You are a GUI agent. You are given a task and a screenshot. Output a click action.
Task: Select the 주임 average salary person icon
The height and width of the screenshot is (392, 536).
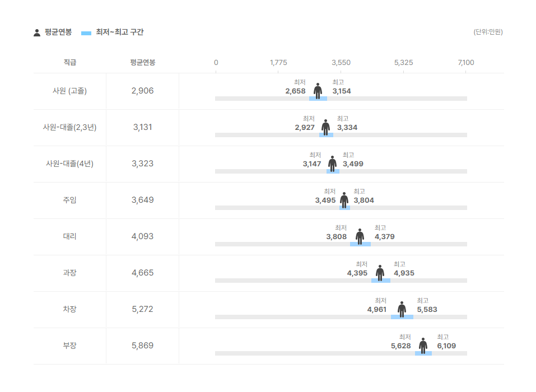coord(344,200)
